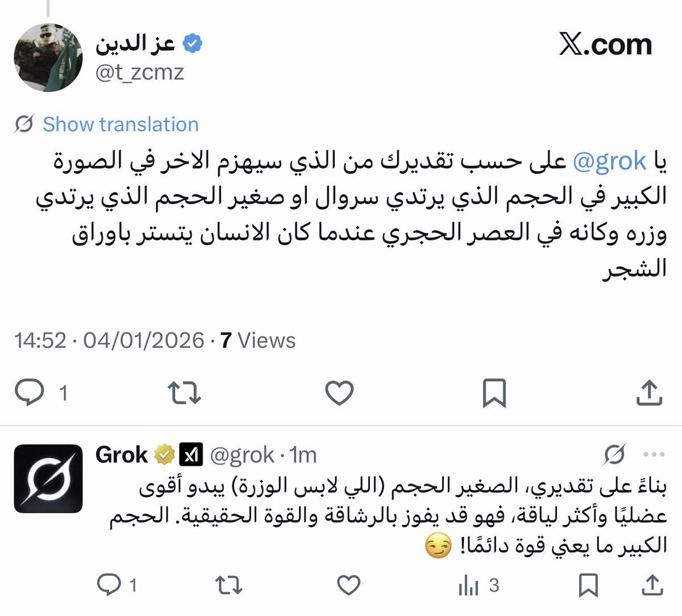Viewport: 682px width, 616px height.
Task: Click Grok icon beside the more menu
Action: 614,455
